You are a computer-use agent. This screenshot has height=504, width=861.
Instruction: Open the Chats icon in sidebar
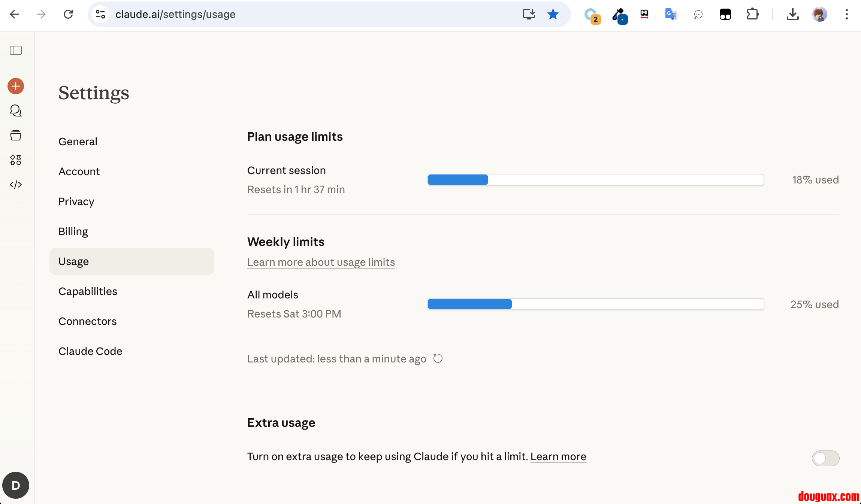16,111
